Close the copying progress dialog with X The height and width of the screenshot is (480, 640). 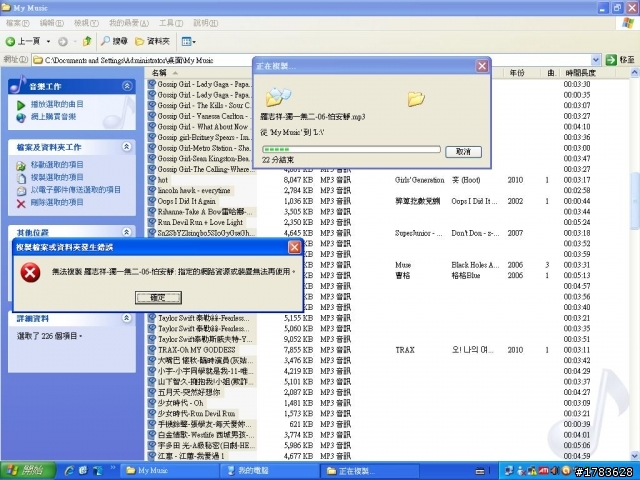click(482, 66)
